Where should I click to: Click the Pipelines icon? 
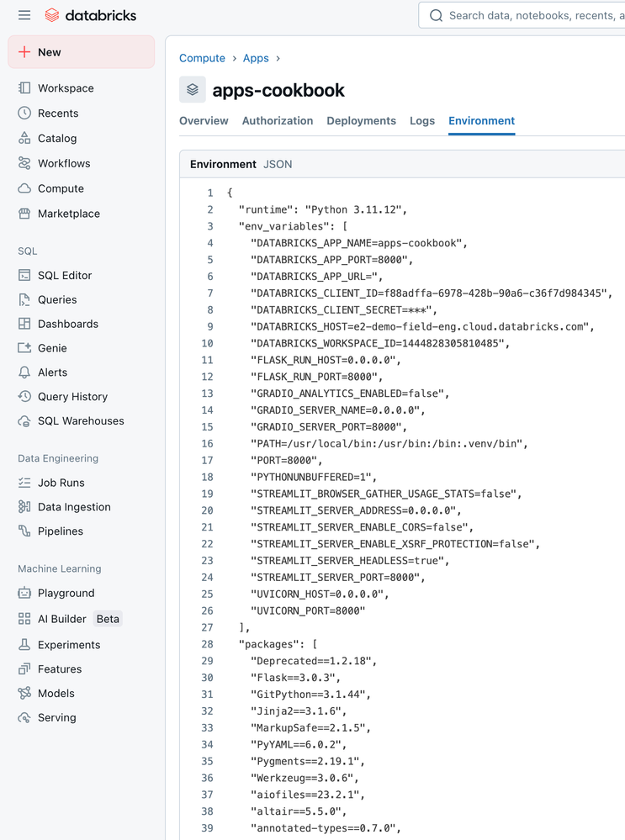click(24, 531)
